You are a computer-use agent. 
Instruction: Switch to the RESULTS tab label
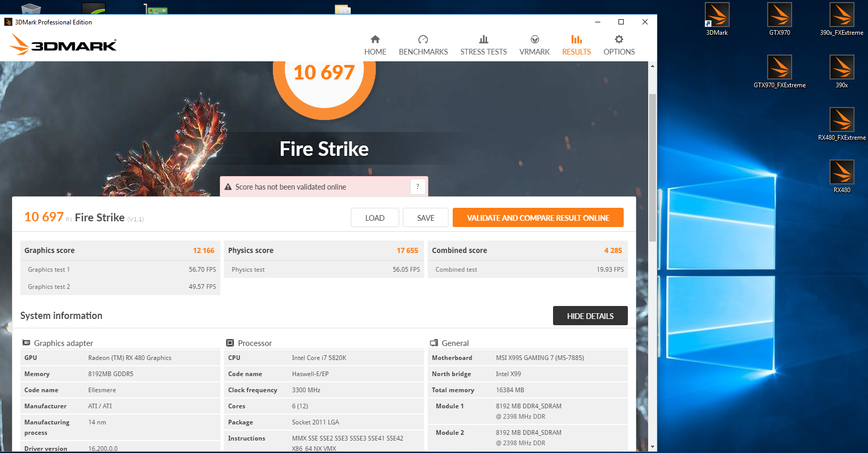[576, 52]
